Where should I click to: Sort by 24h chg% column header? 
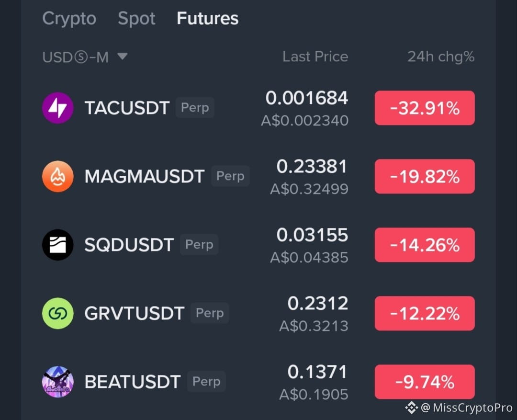(441, 57)
